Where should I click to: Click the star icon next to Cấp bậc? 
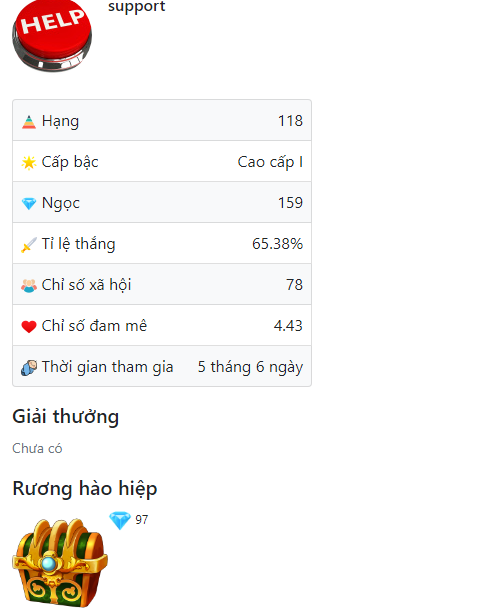29,163
